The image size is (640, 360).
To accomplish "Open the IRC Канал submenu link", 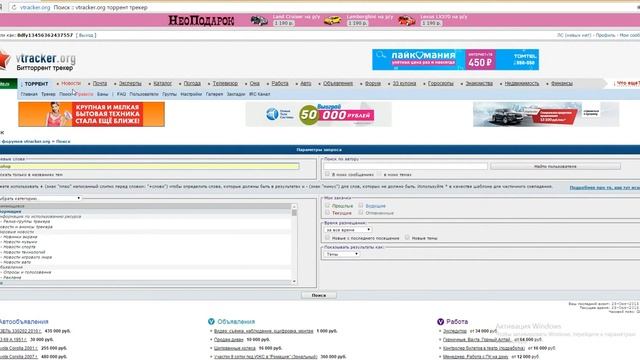I will click(x=260, y=94).
